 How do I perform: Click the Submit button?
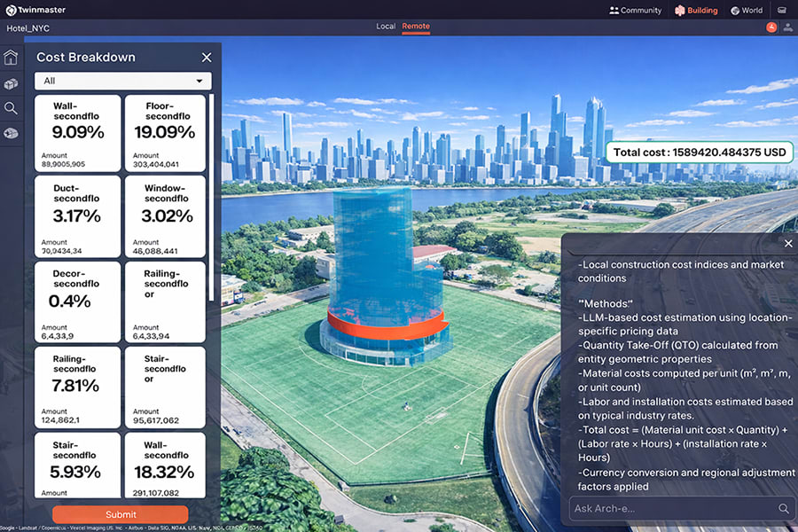[121, 514]
